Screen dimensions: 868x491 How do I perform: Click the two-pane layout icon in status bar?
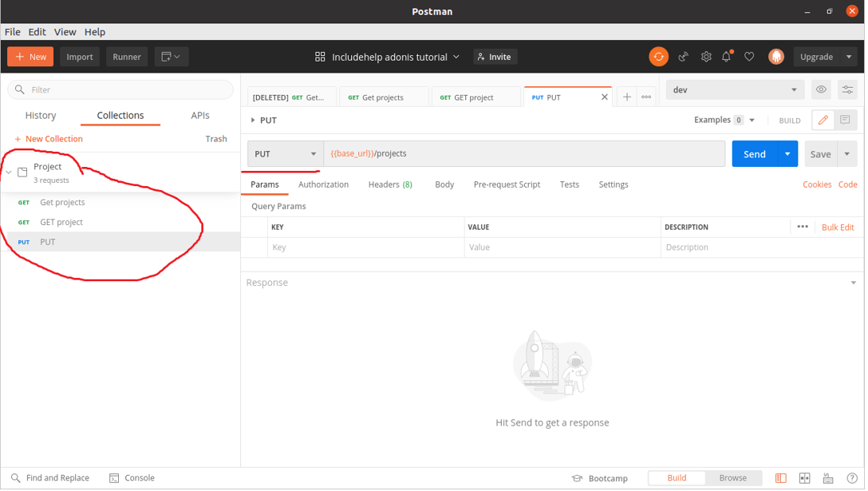pyautogui.click(x=804, y=477)
